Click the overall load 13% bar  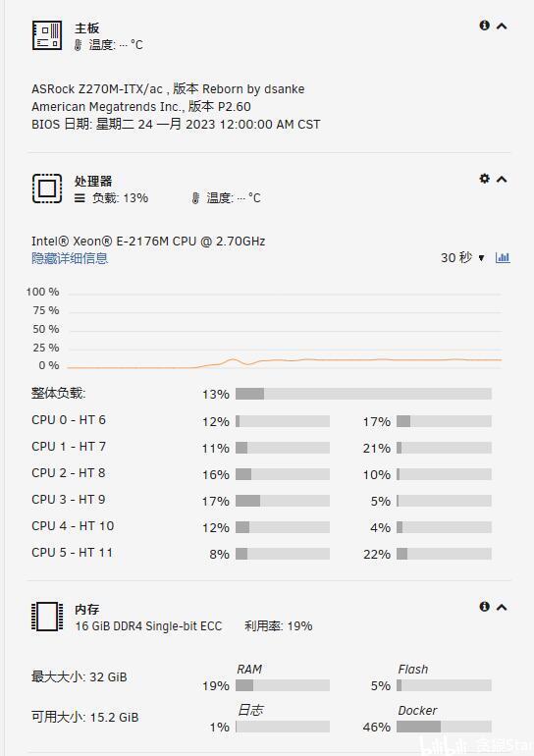(363, 394)
